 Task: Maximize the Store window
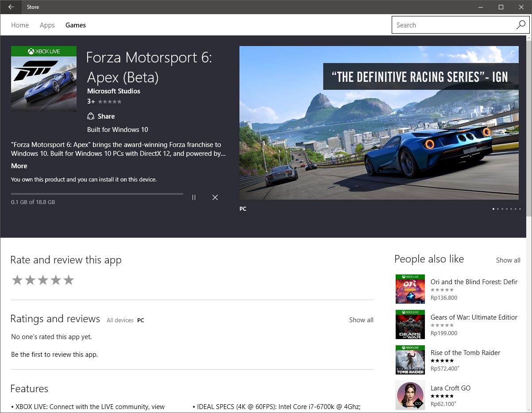coord(501,7)
